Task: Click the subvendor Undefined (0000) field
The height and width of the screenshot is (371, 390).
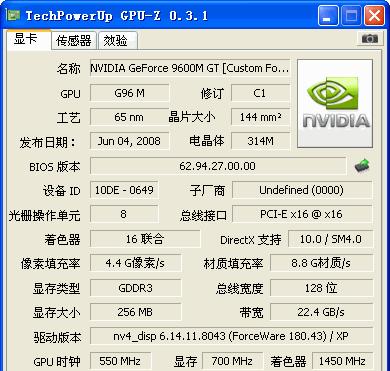Action: 302,190
